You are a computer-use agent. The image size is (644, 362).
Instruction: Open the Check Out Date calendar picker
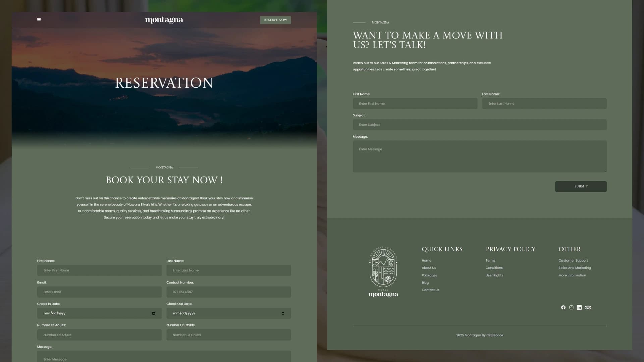coord(283,313)
